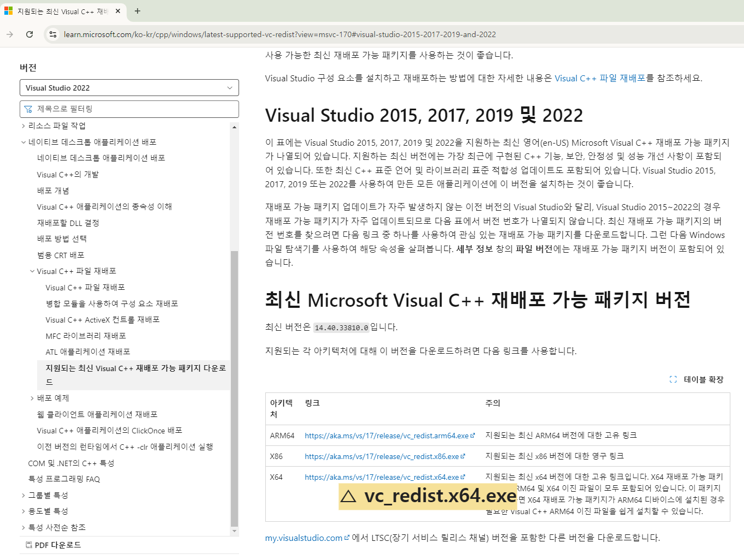Open 범용 CRT 배포 sidebar item
The image size is (744, 560).
[61, 255]
